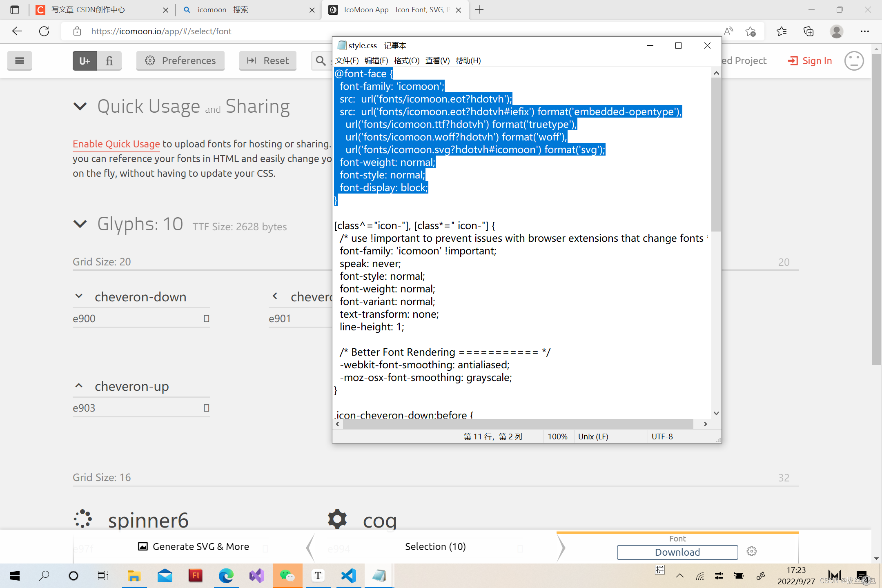882x588 pixels.
Task: Open the 文件(F) menu in Notepad
Action: tap(347, 61)
